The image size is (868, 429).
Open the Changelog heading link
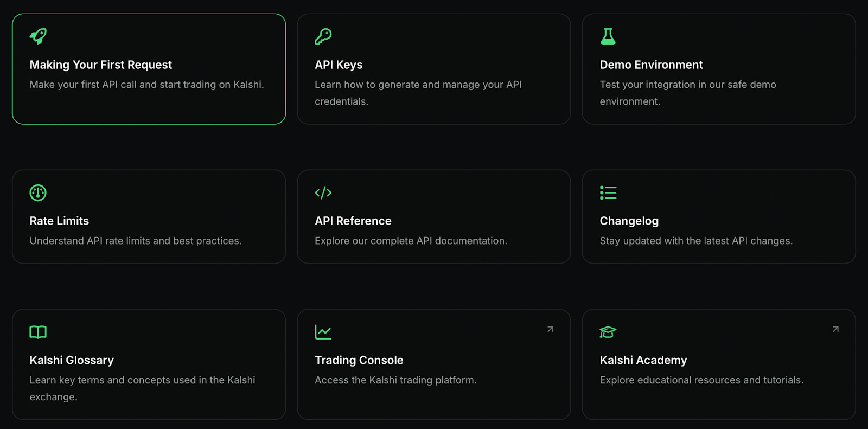[x=629, y=221]
